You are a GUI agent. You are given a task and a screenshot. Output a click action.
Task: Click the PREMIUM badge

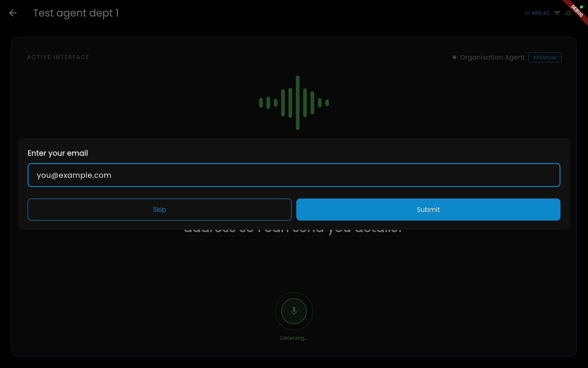545,57
